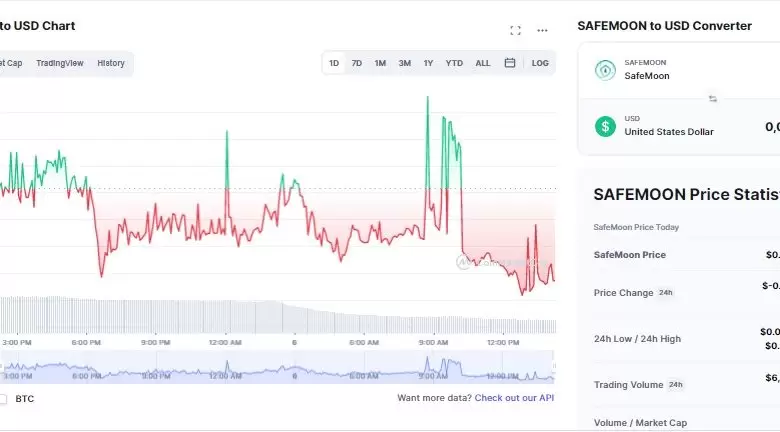Switch chart to 7D range
This screenshot has height=432, width=780.
357,63
